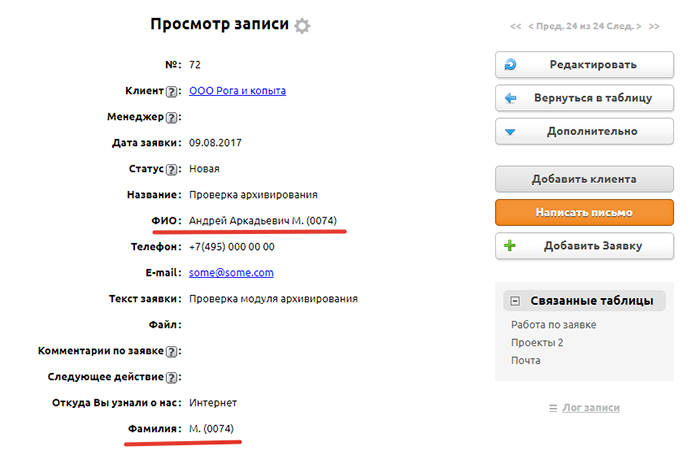Open the Лог записи link
700x455 pixels.
588,408
